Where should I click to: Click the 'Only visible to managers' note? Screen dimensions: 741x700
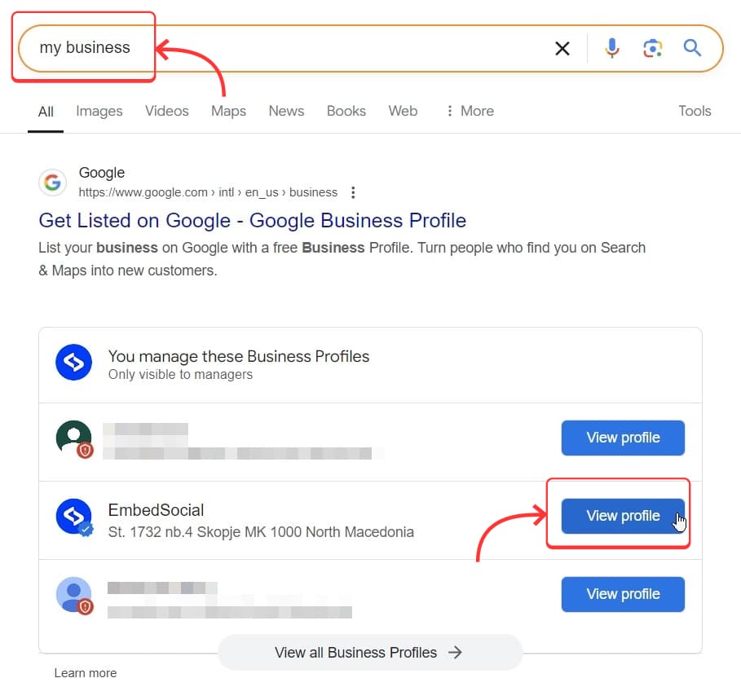(x=180, y=375)
